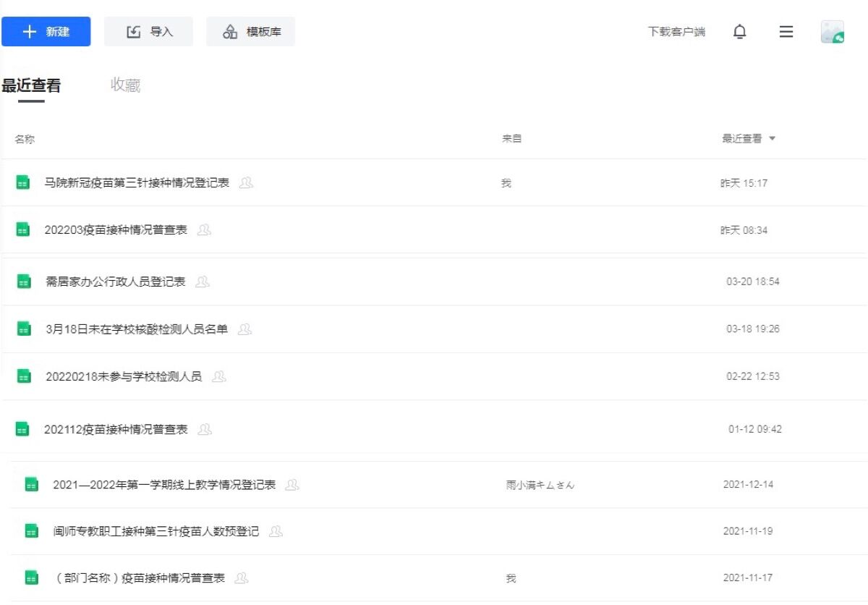Screen dimensions: 868x605
Task: Open 2021—2022年第一学期线上教学情况登记表 document
Action: tap(164, 485)
